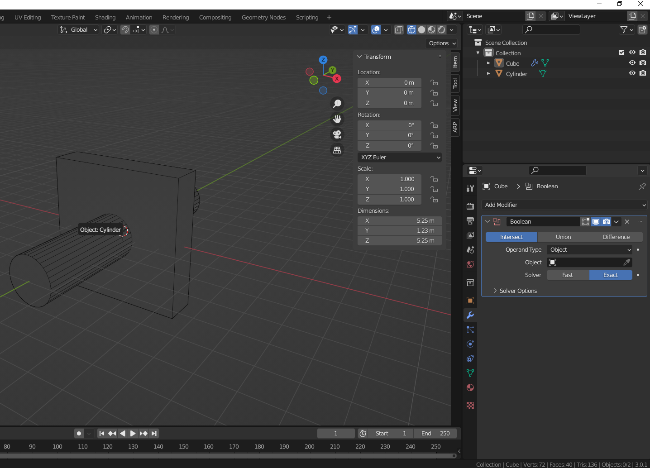The width and height of the screenshot is (650, 468).
Task: Open the Scene properties tab icon
Action: tap(470, 250)
